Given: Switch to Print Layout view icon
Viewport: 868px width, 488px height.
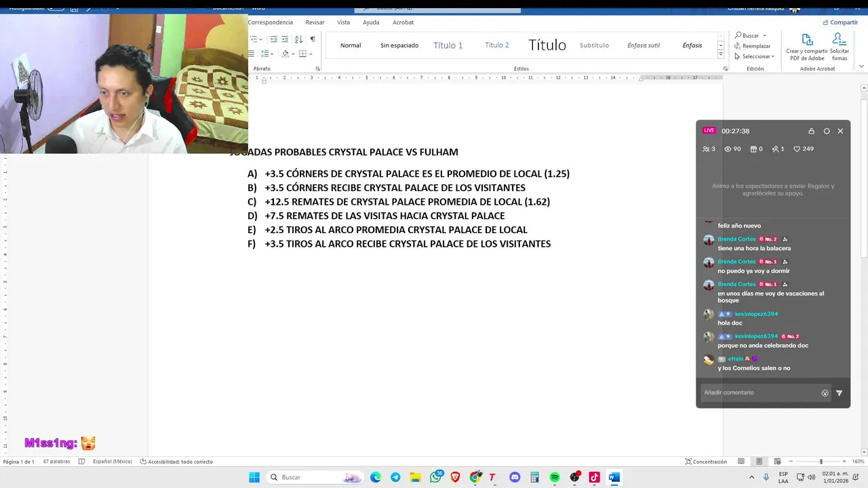Looking at the screenshot, I should [759, 462].
